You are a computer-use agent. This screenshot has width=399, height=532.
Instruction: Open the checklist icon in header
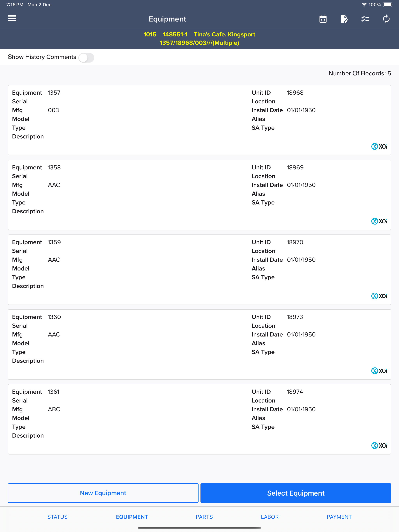(365, 19)
